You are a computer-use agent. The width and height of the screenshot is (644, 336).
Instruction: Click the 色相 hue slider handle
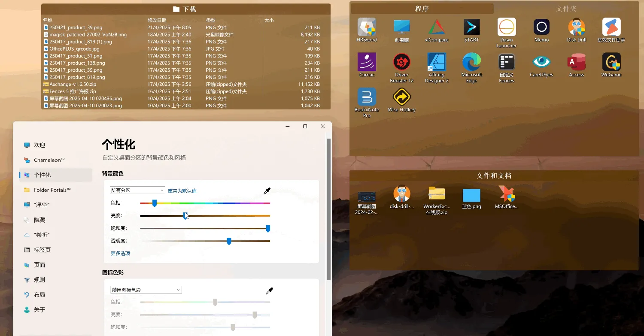[155, 203]
